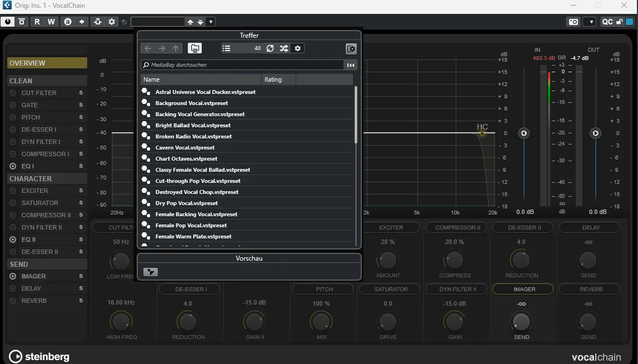Reset the MediaBay search filter
Image resolution: width=638 pixels, height=364 pixels.
coord(350,65)
